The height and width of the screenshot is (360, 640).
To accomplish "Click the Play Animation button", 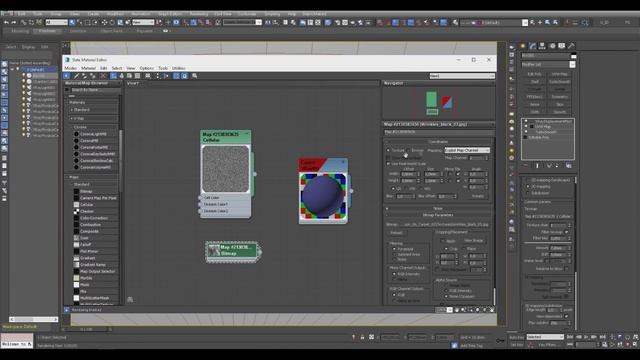I will [x=586, y=337].
